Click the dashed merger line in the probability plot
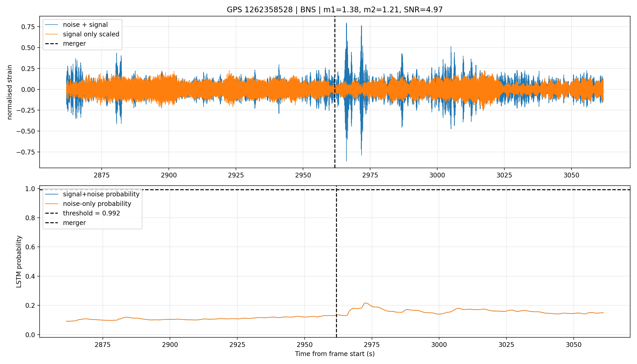The image size is (637, 364). (336, 261)
